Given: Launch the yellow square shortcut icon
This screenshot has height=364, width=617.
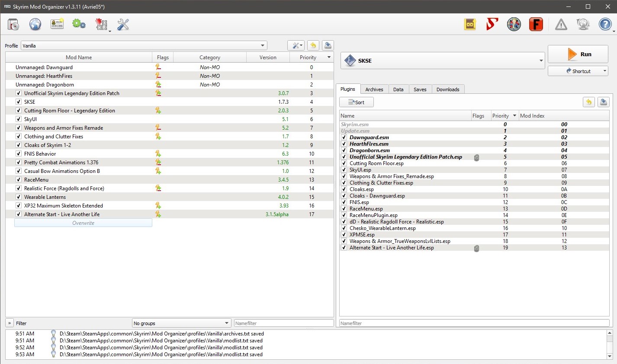Looking at the screenshot, I should tap(470, 25).
